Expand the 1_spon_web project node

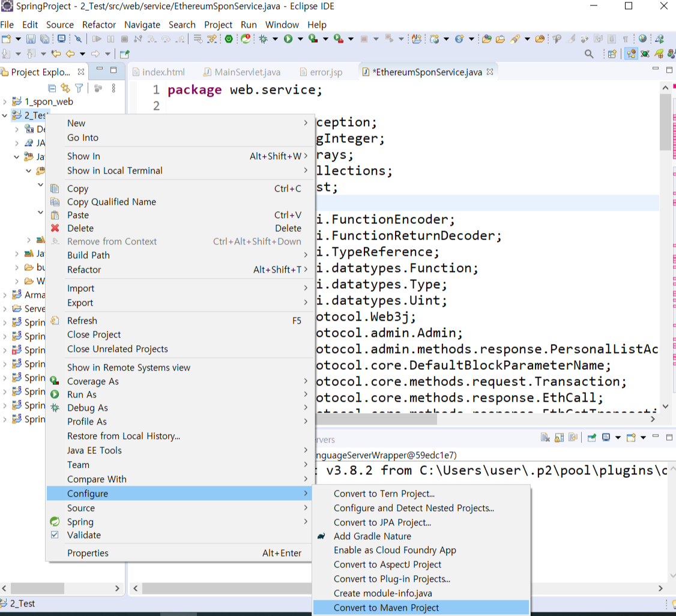point(5,101)
